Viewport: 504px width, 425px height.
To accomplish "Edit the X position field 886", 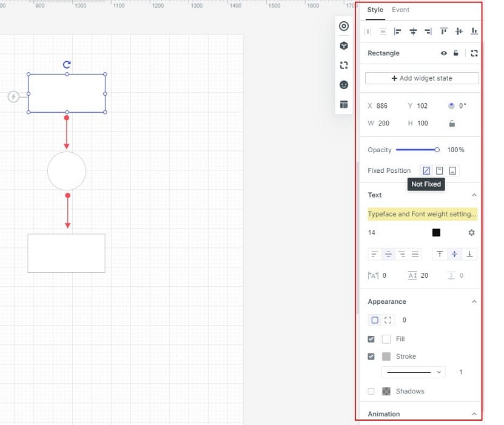I will click(382, 106).
